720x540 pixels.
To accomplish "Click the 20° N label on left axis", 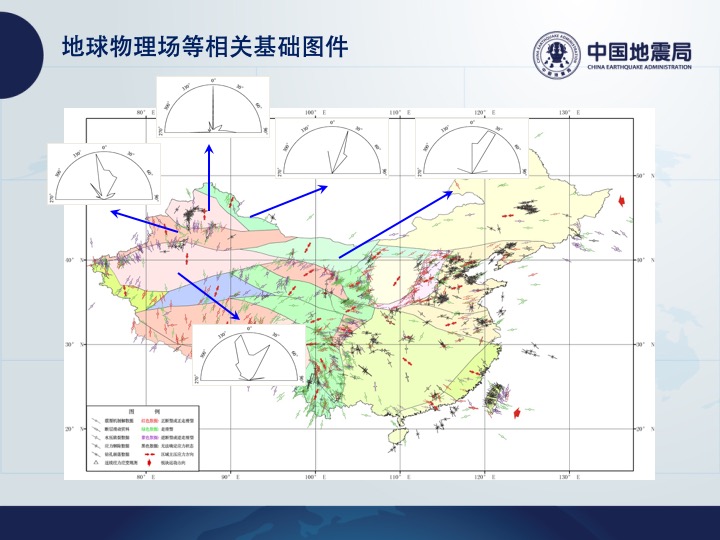I will pos(76,429).
